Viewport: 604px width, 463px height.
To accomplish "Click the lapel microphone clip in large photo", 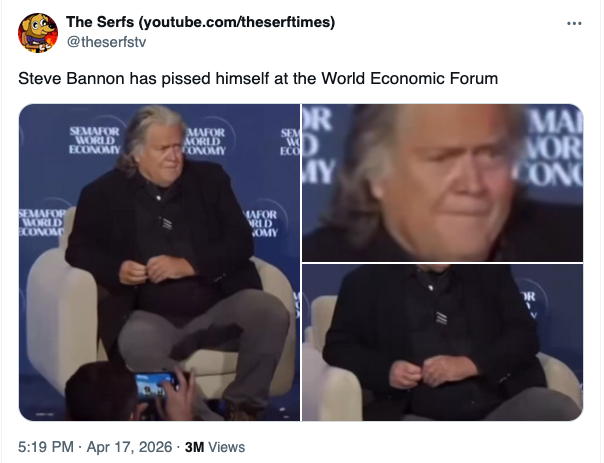I will coord(166,223).
